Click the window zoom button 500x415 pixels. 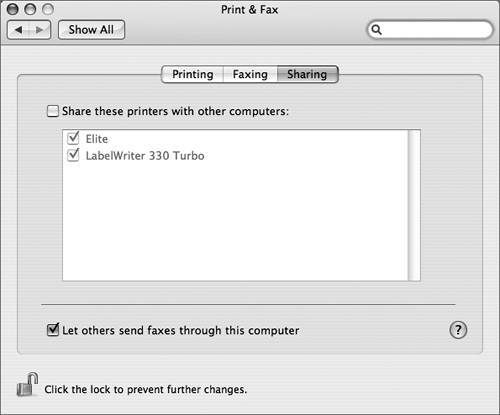pyautogui.click(x=48, y=9)
